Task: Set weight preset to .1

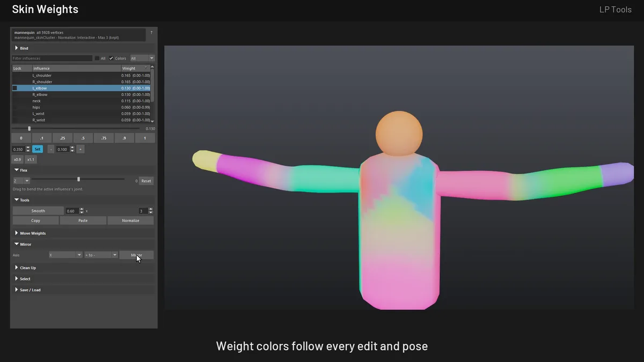Action: 42,138
